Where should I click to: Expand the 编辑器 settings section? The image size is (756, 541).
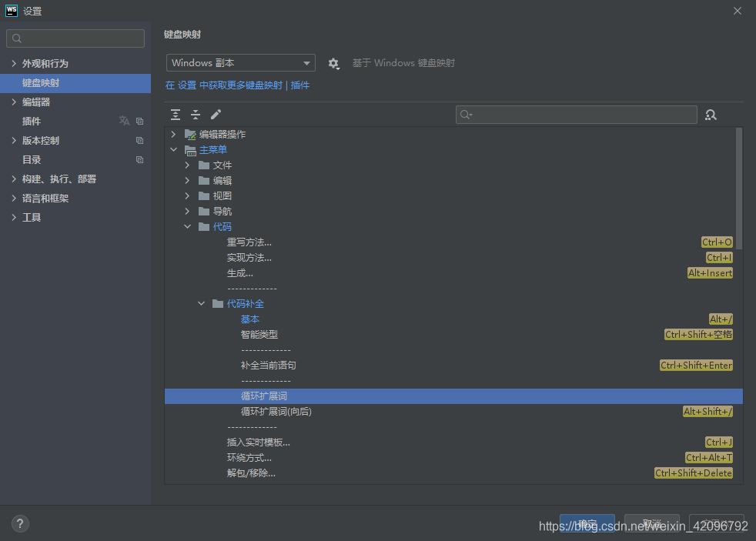pos(14,102)
